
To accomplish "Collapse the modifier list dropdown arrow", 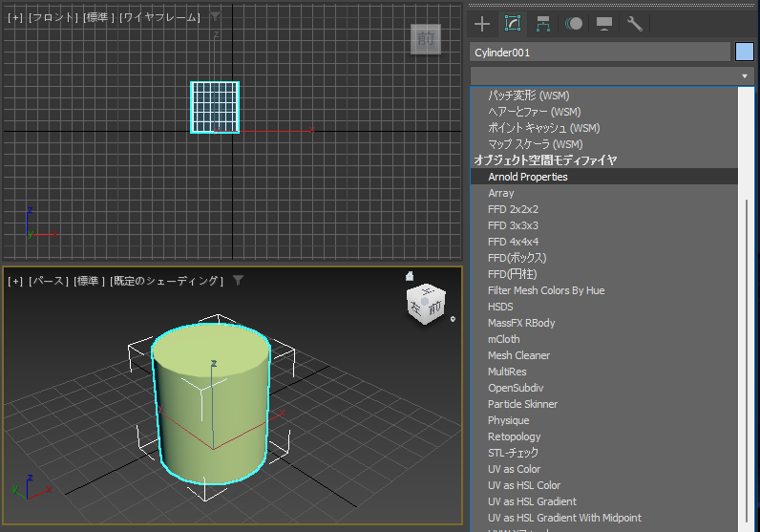I will 745,76.
